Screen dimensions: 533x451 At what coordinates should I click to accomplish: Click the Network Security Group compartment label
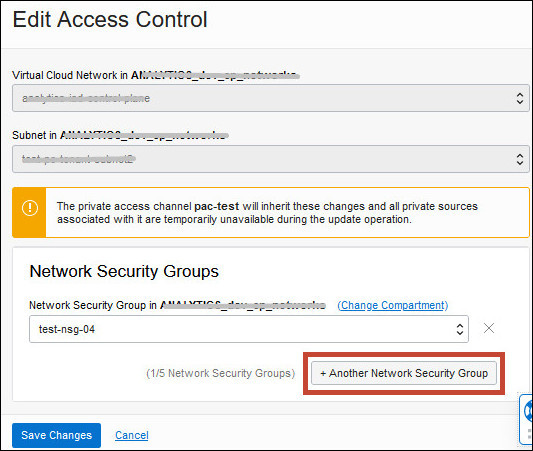click(177, 305)
